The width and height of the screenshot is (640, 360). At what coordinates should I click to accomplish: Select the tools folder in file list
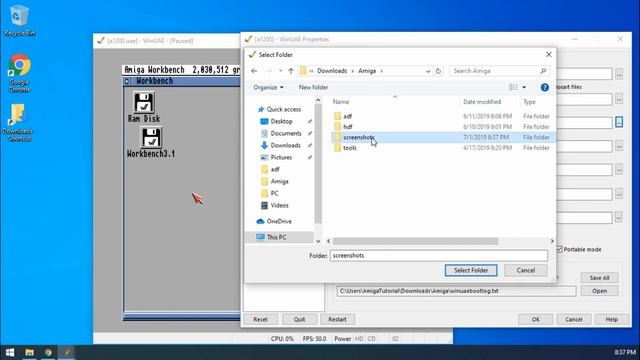click(350, 148)
